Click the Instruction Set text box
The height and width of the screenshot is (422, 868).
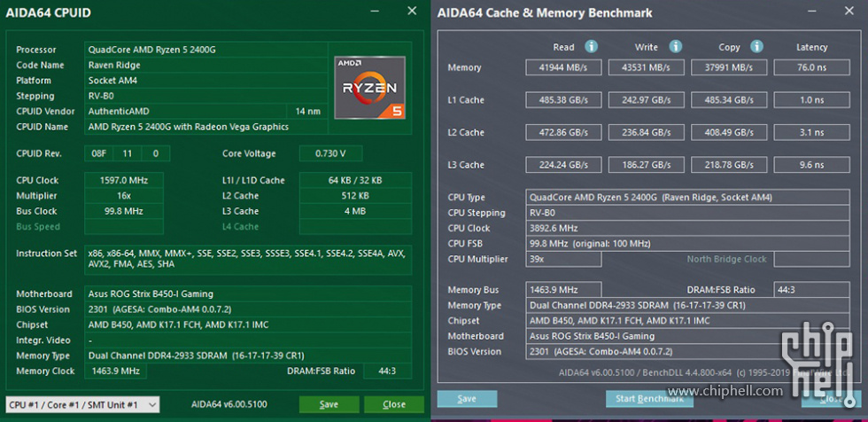(248, 259)
